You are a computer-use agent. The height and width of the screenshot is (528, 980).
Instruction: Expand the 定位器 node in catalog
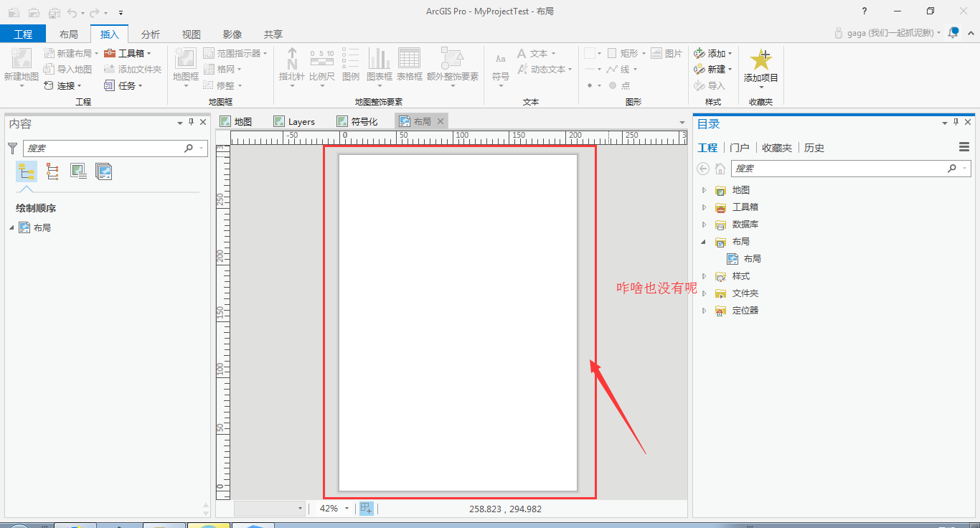tap(704, 311)
